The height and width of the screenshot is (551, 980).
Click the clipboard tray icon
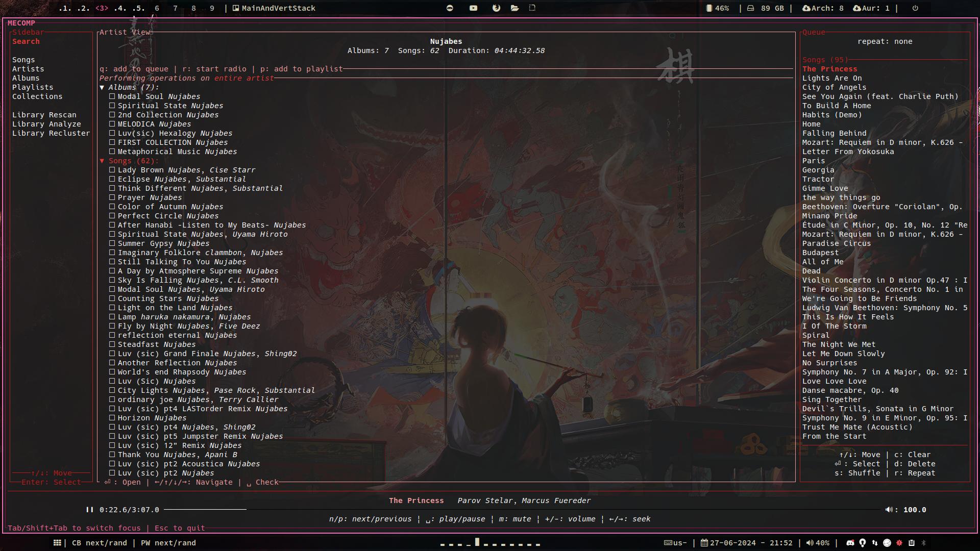[x=912, y=543]
